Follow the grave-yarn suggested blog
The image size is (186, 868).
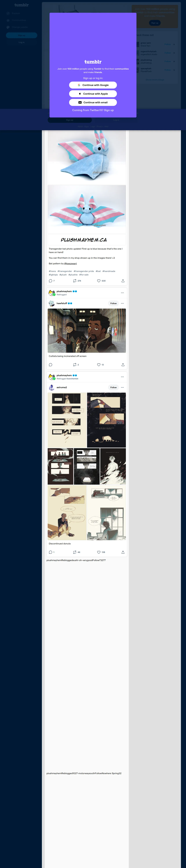167,44
